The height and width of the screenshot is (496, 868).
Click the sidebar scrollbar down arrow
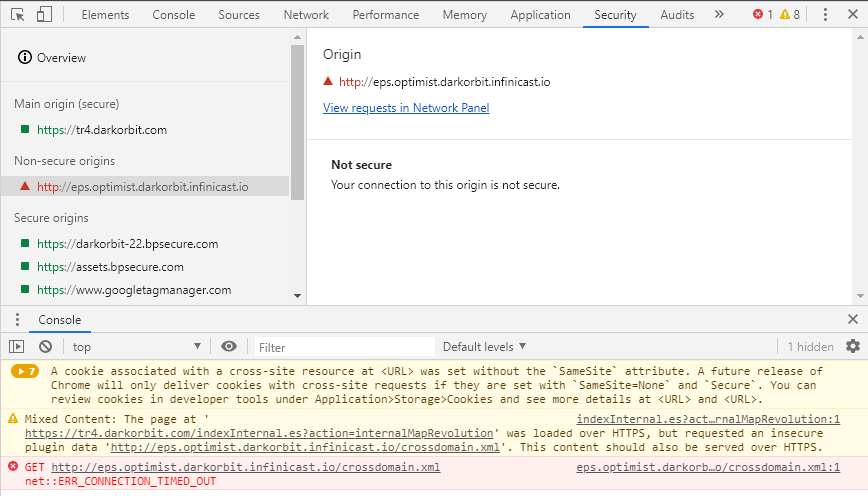(x=298, y=296)
